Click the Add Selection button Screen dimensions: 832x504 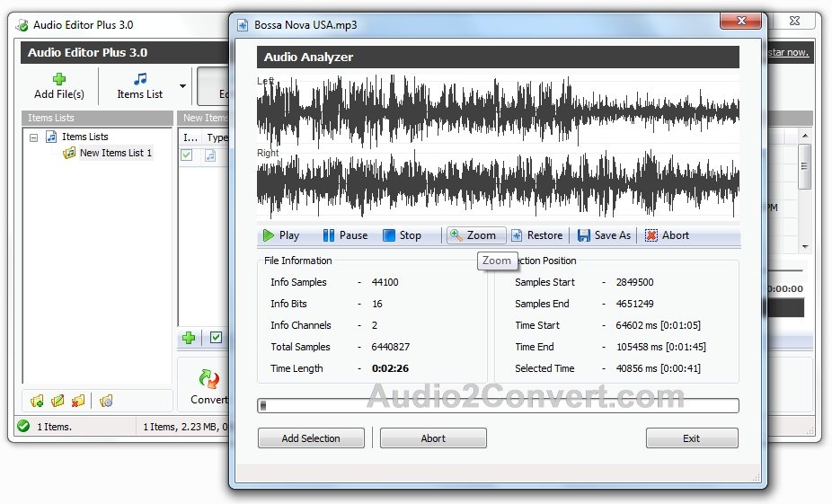[311, 438]
